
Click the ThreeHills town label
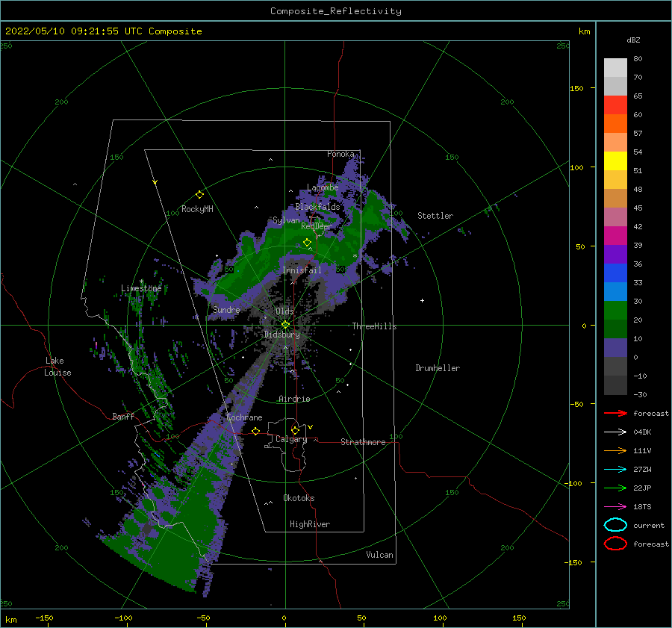[375, 326]
